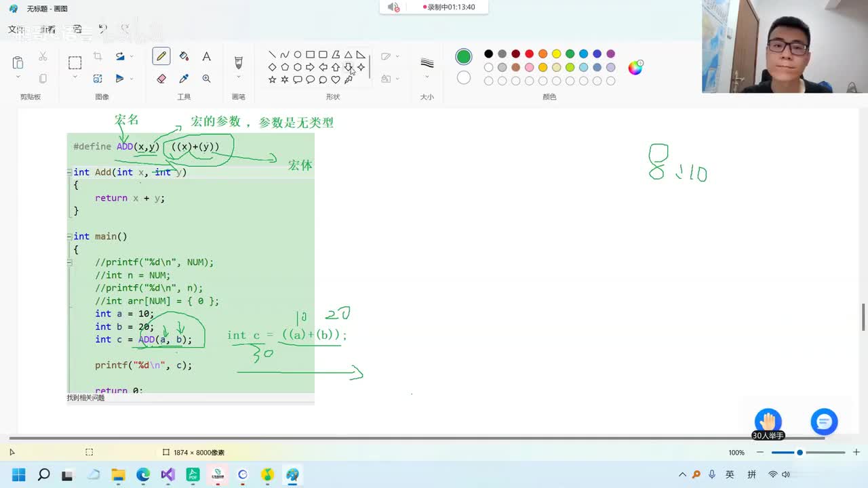Select the Magnifier zoom tool
Viewport: 868px width, 488px height.
(x=206, y=79)
